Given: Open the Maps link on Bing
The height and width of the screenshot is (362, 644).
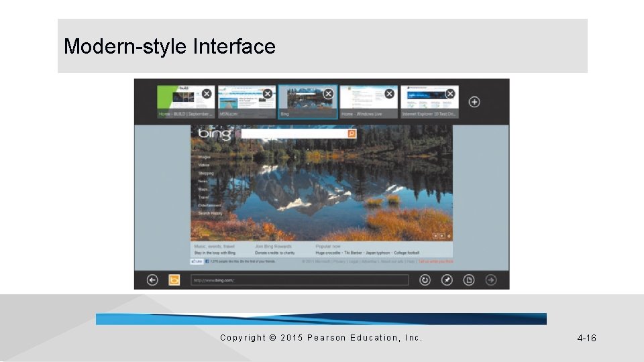Looking at the screenshot, I should pyautogui.click(x=203, y=189).
